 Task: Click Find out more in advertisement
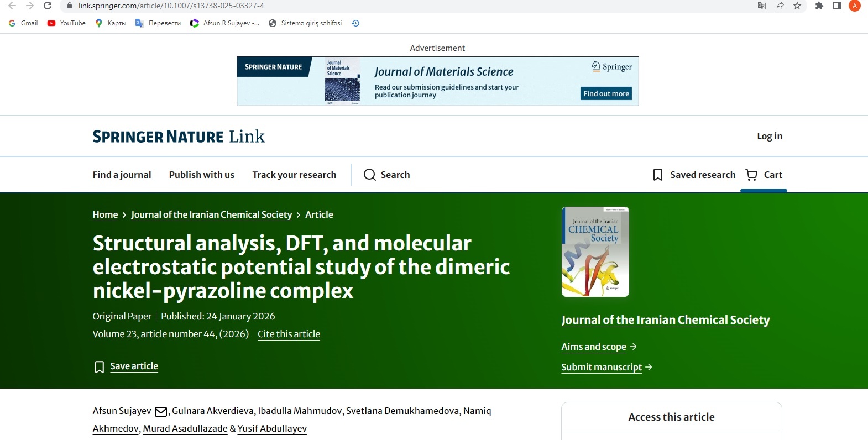pyautogui.click(x=606, y=93)
